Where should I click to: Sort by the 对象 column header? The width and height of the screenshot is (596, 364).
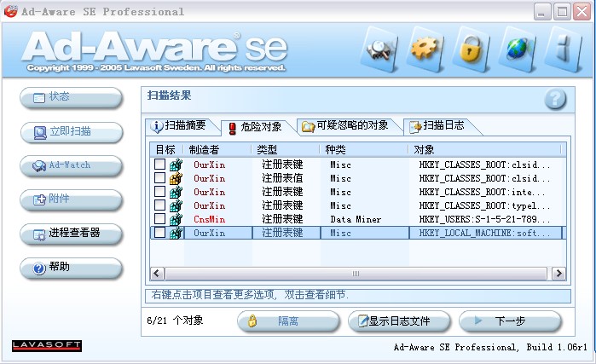pyautogui.click(x=486, y=149)
